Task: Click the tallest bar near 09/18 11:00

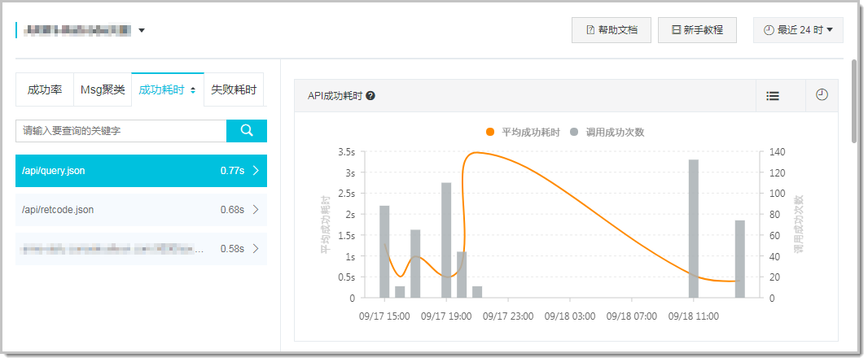Action: (x=693, y=229)
